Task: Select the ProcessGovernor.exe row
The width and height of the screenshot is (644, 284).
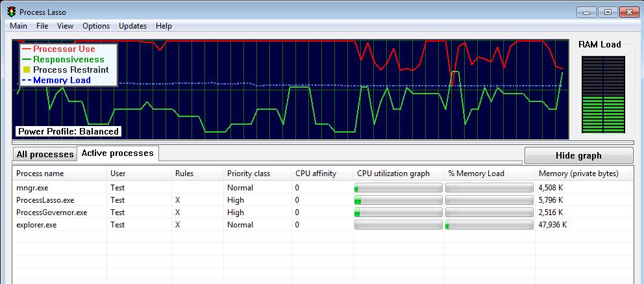Action: tap(323, 213)
